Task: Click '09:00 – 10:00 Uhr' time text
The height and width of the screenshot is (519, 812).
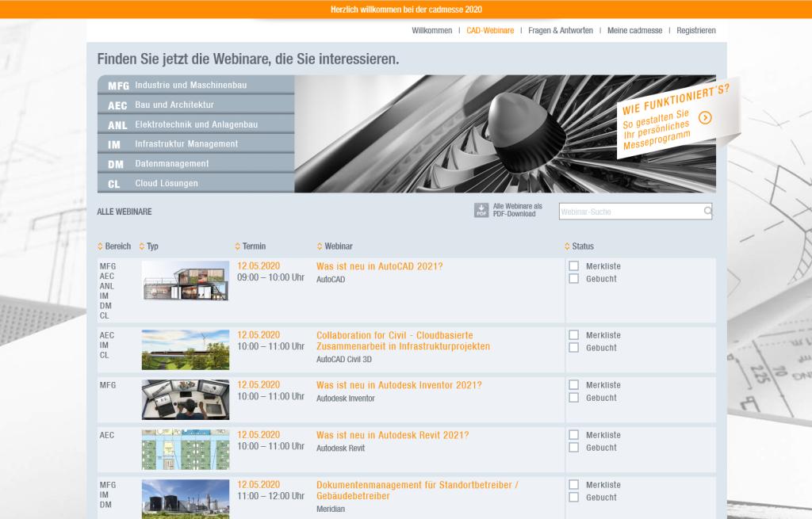Action: pos(271,277)
